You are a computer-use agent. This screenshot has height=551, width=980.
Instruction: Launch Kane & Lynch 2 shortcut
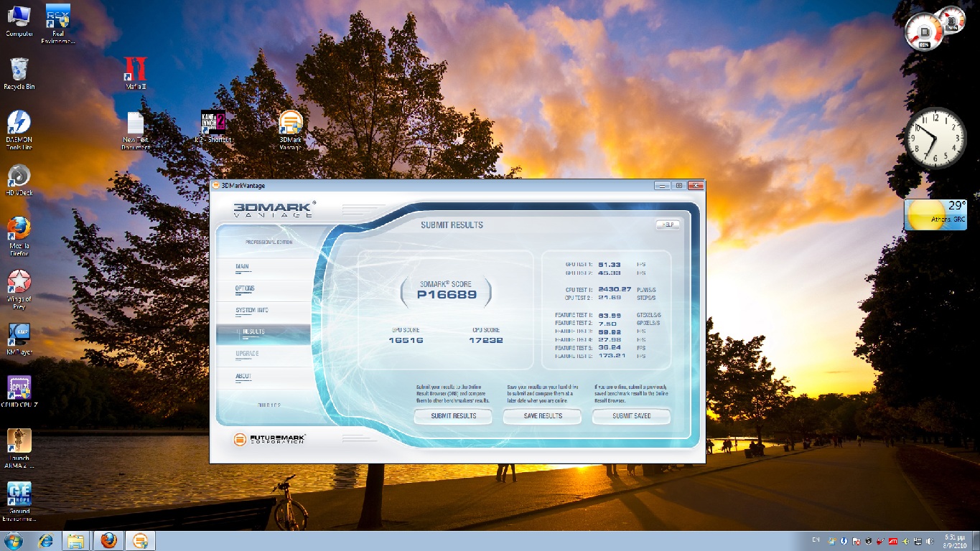click(213, 127)
